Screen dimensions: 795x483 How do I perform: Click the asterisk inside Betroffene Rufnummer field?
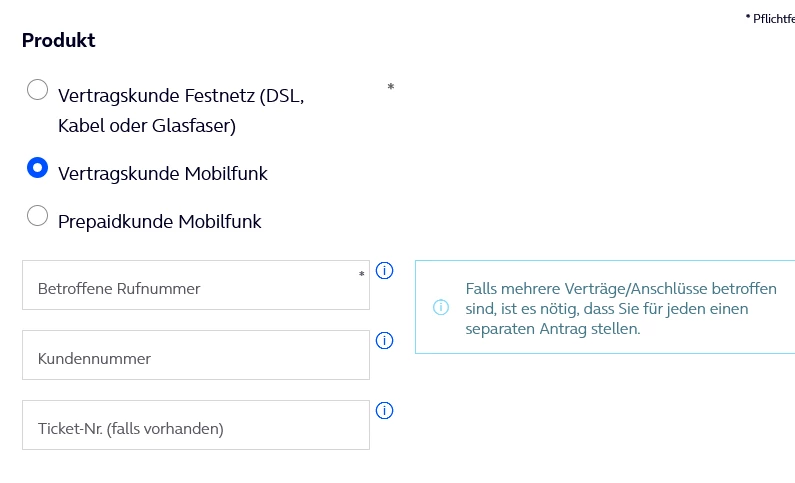(362, 274)
